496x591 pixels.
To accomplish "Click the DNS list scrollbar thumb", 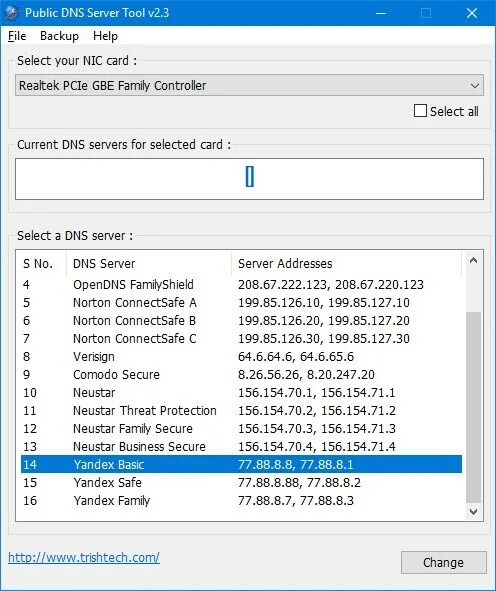I will (473, 407).
